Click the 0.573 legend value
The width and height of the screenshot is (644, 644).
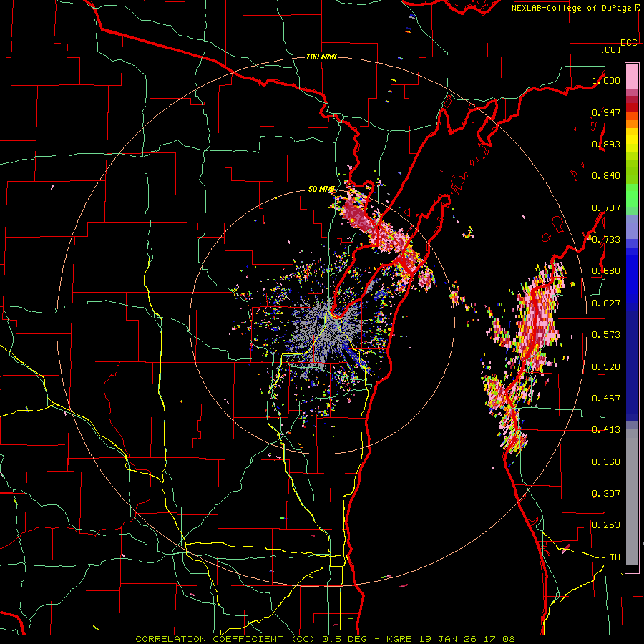point(606,334)
